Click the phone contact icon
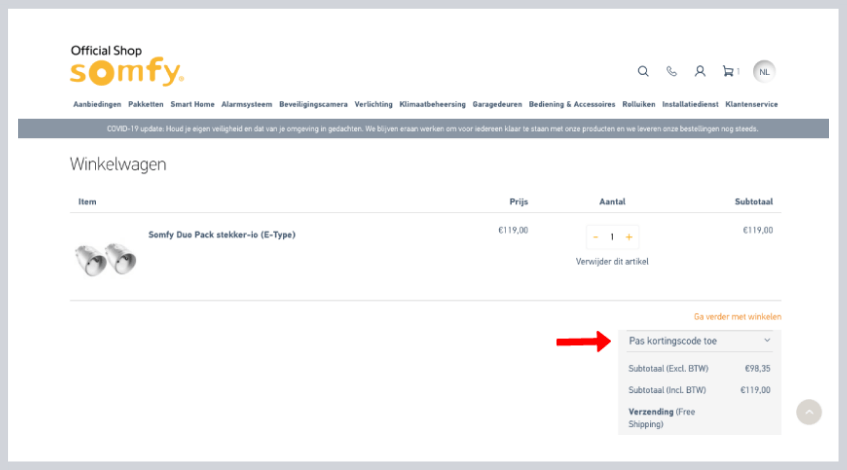This screenshot has height=470, width=847. pos(671,71)
